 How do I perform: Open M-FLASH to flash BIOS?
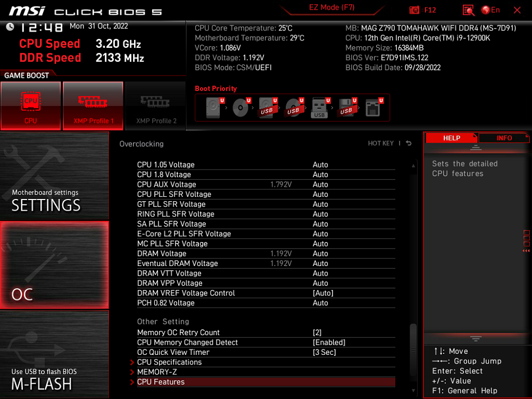pyautogui.click(x=54, y=354)
